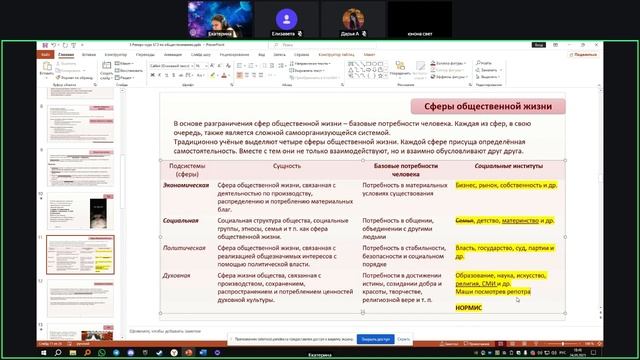Image resolution: width=640 pixels, height=360 pixels.
Task: Click the zoom slider in status bar
Action: 562,344
